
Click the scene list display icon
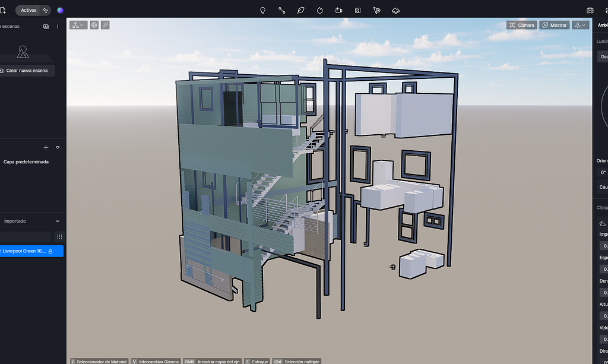46,26
